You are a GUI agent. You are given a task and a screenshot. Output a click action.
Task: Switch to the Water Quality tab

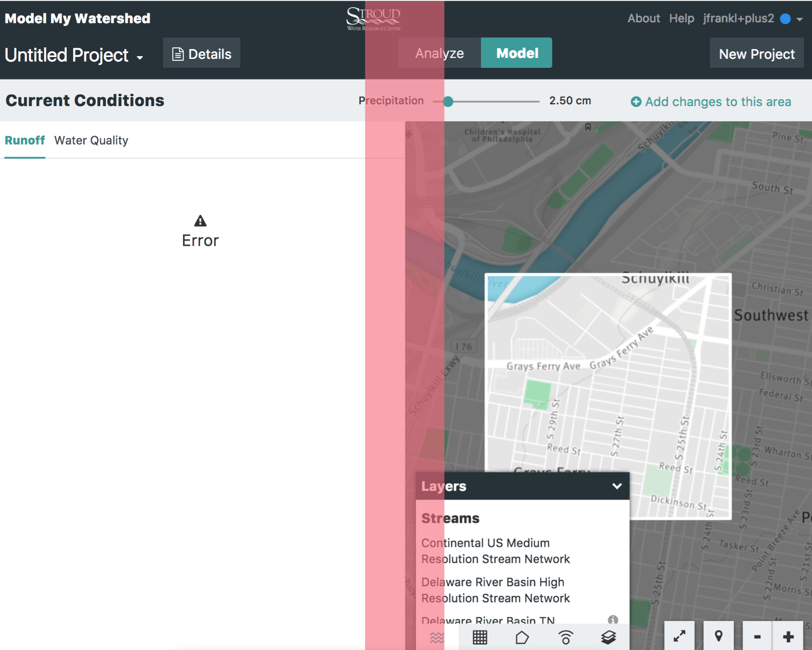(x=91, y=140)
